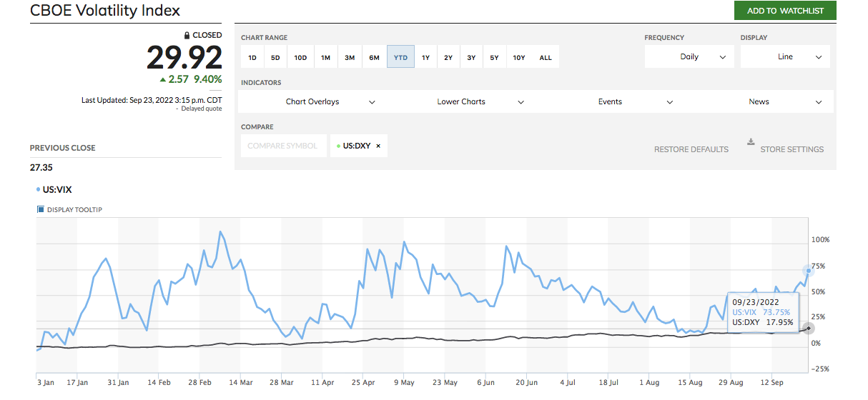Open the Display Line dropdown
This screenshot has height=400, width=868.
(x=784, y=57)
